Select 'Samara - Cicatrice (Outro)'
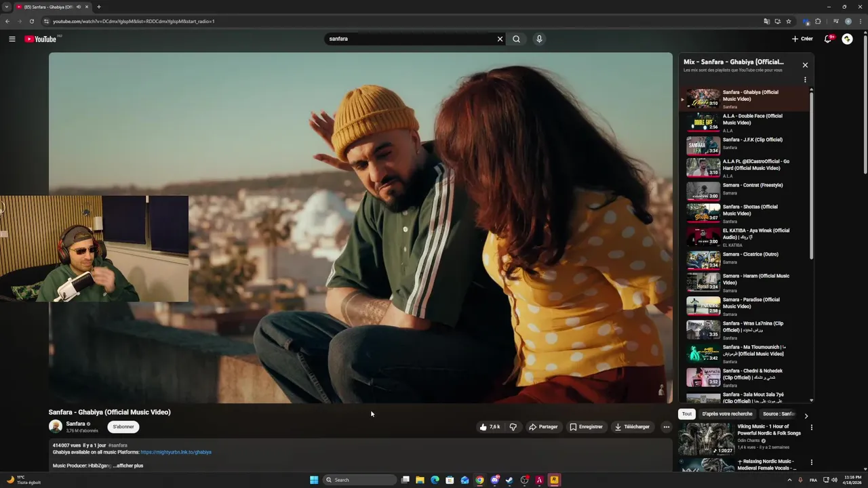Screen dimensions: 868x488 tap(744, 260)
